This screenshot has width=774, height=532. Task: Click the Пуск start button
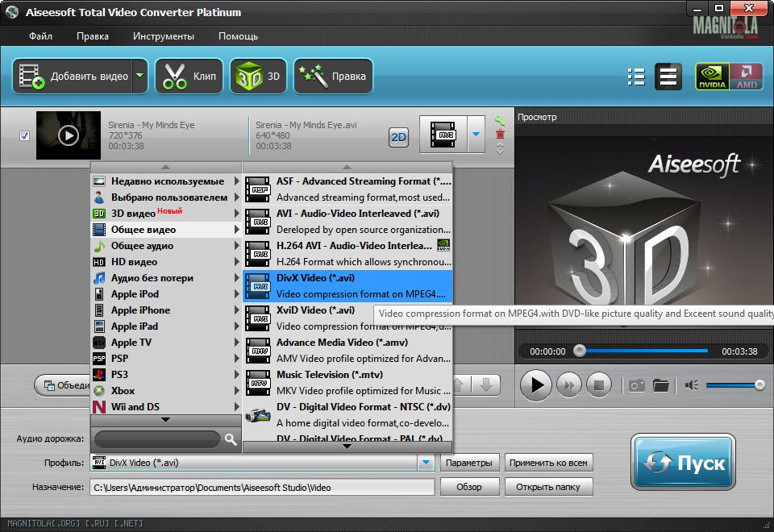click(x=683, y=463)
